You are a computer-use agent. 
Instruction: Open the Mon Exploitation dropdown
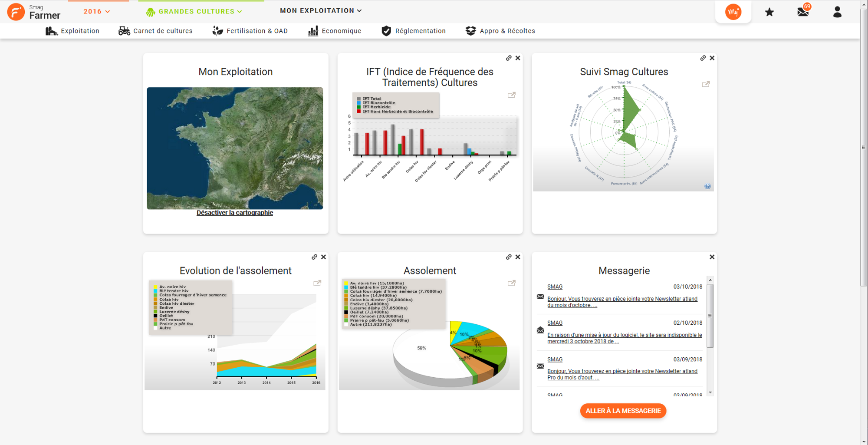[321, 11]
